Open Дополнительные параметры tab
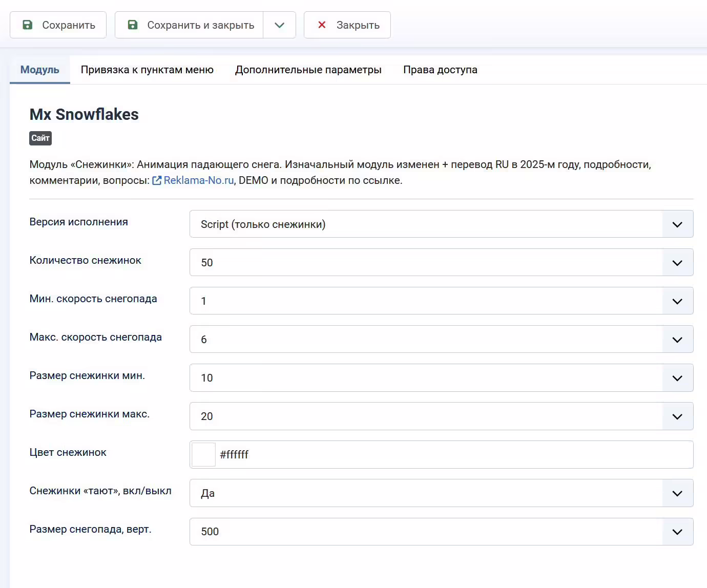The height and width of the screenshot is (588, 707). [308, 70]
